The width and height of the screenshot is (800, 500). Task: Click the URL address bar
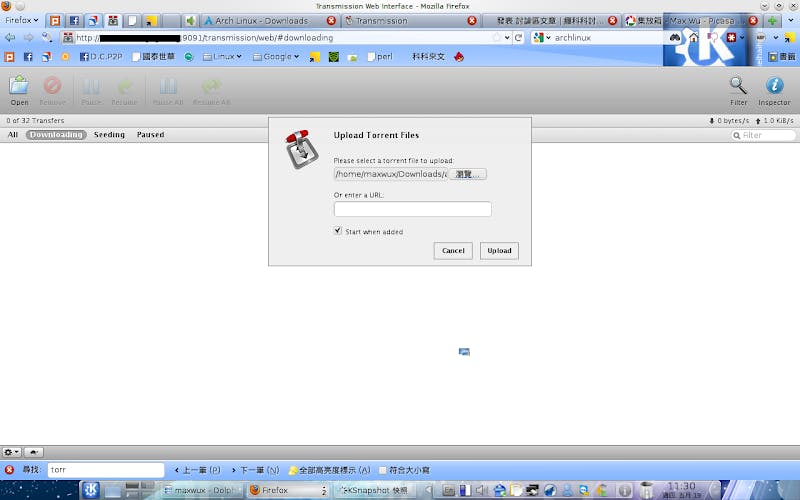click(286, 38)
